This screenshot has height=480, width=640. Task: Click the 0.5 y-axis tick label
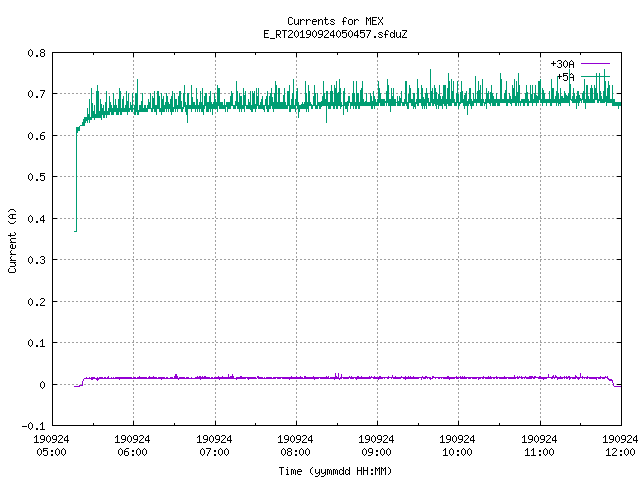click(x=36, y=177)
